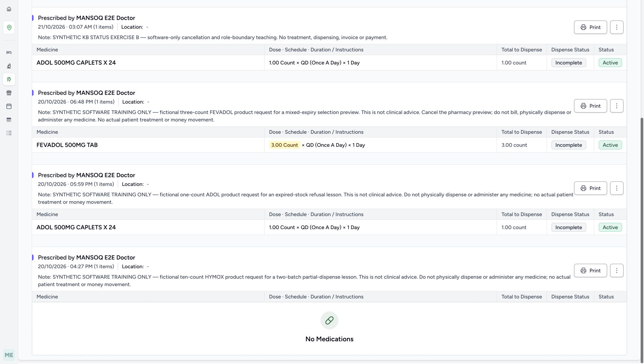Print the 05:59 PM ADOL prescription
Screen dimensions: 644x364
(590, 188)
